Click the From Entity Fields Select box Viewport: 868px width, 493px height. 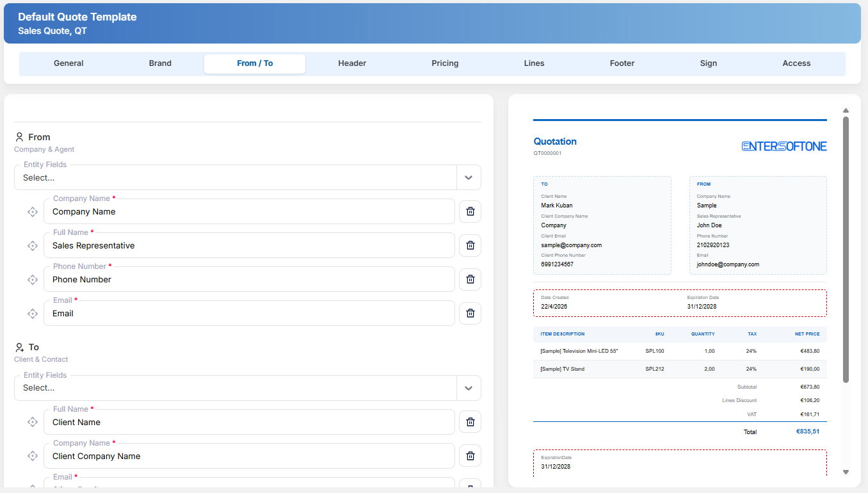pyautogui.click(x=236, y=177)
